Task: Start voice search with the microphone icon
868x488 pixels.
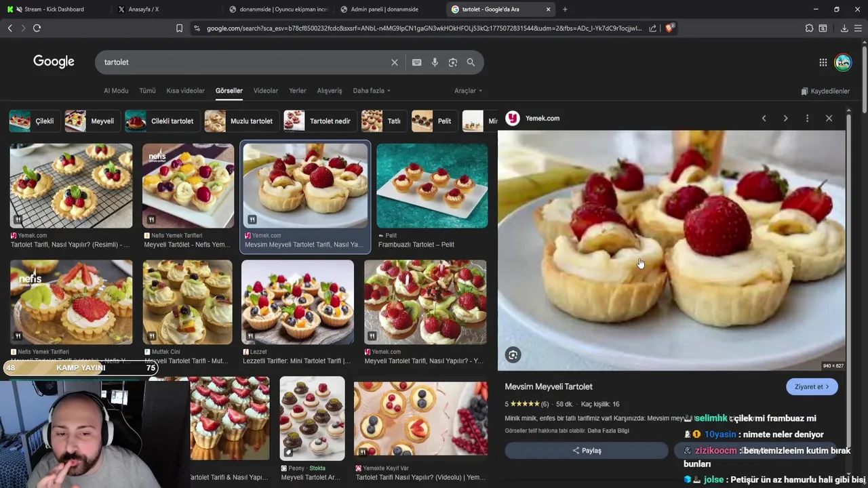Action: 435,62
